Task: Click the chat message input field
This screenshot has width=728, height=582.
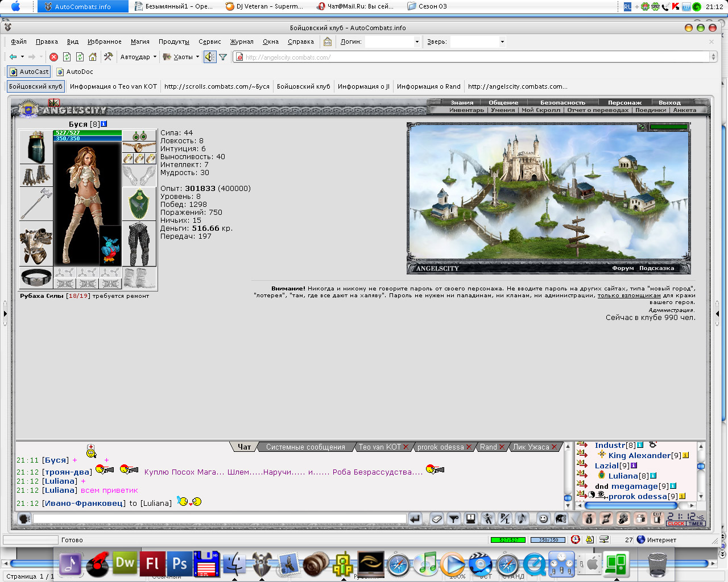Action: tap(220, 518)
